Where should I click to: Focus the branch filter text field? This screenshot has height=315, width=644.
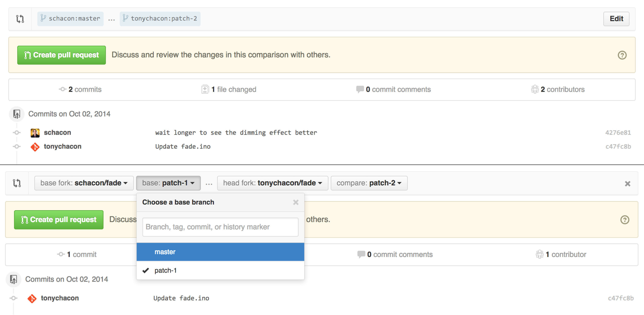[x=220, y=227]
